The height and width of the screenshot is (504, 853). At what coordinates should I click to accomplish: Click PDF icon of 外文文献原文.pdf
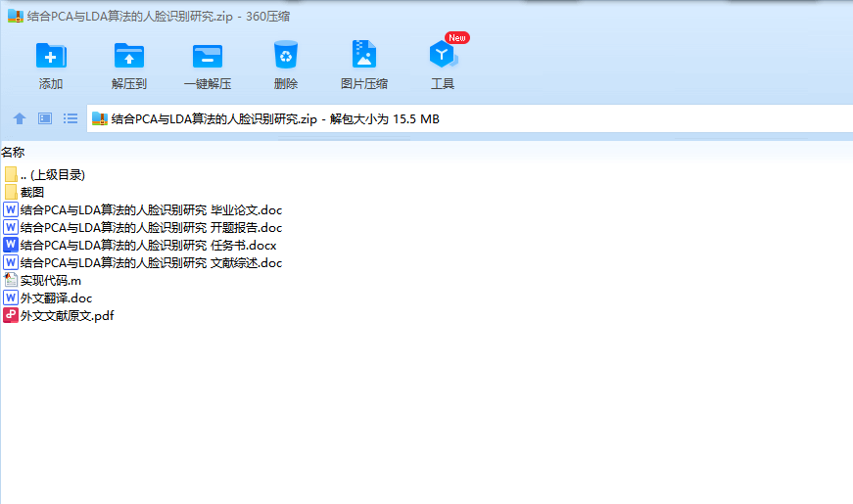[11, 315]
